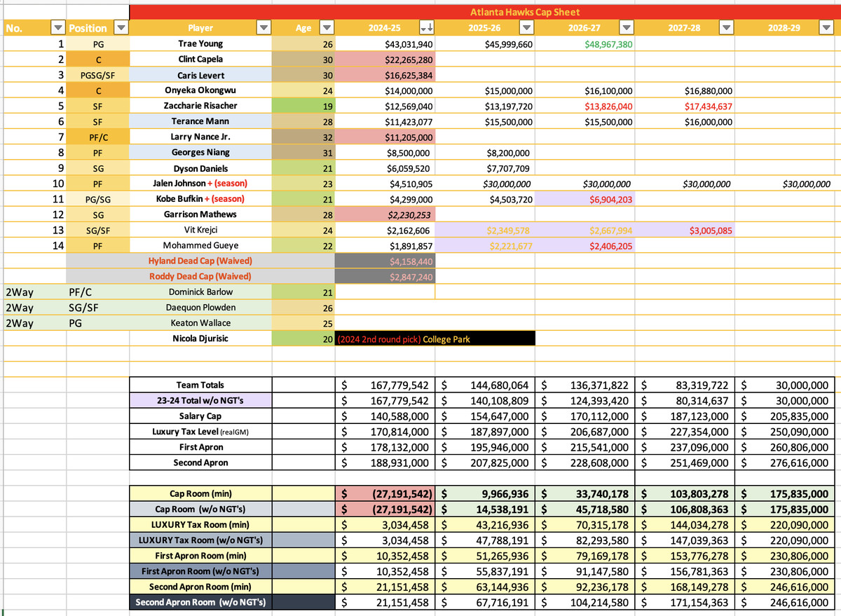Open the 2027-28 column filter dropdown

727,28
